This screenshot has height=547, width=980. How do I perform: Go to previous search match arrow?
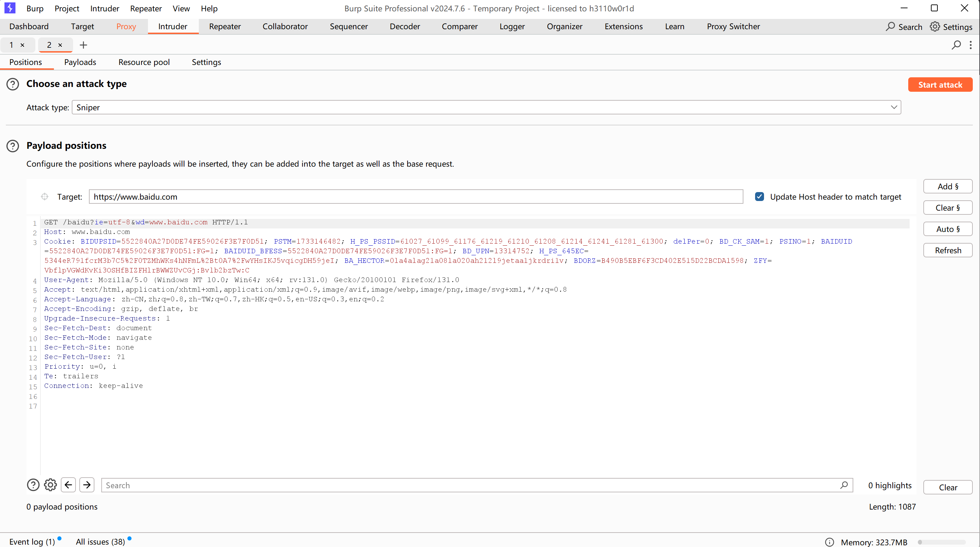pos(68,485)
